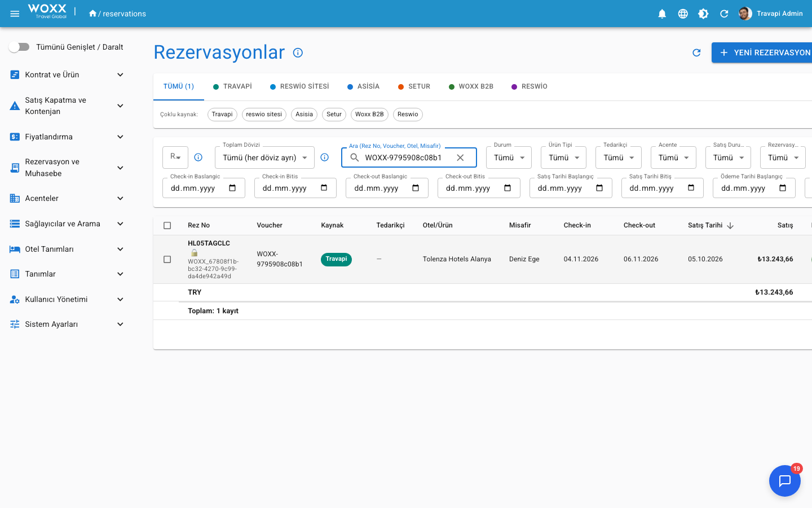Image resolution: width=812 pixels, height=508 pixels.
Task: Sort by Rez No column header
Action: pos(198,225)
